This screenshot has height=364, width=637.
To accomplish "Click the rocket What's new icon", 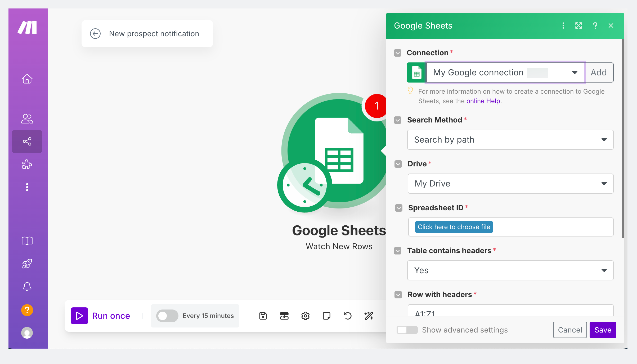I will [x=27, y=263].
